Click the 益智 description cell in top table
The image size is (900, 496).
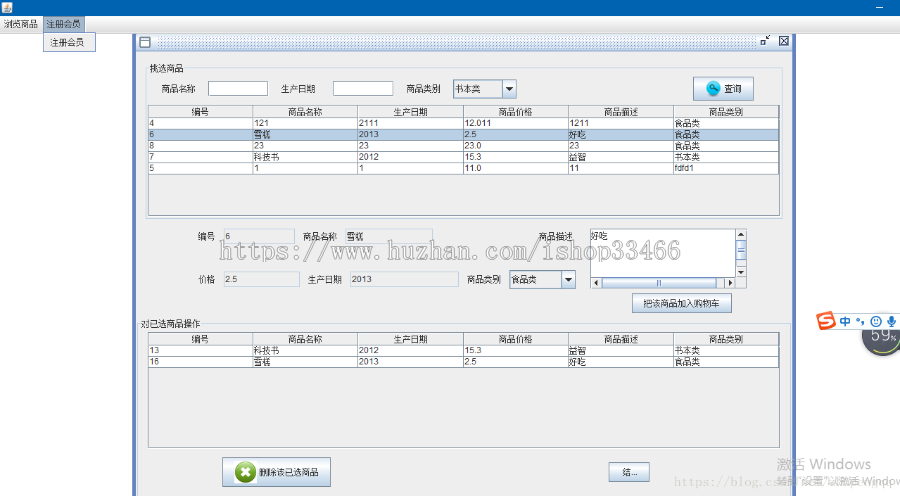pos(621,157)
